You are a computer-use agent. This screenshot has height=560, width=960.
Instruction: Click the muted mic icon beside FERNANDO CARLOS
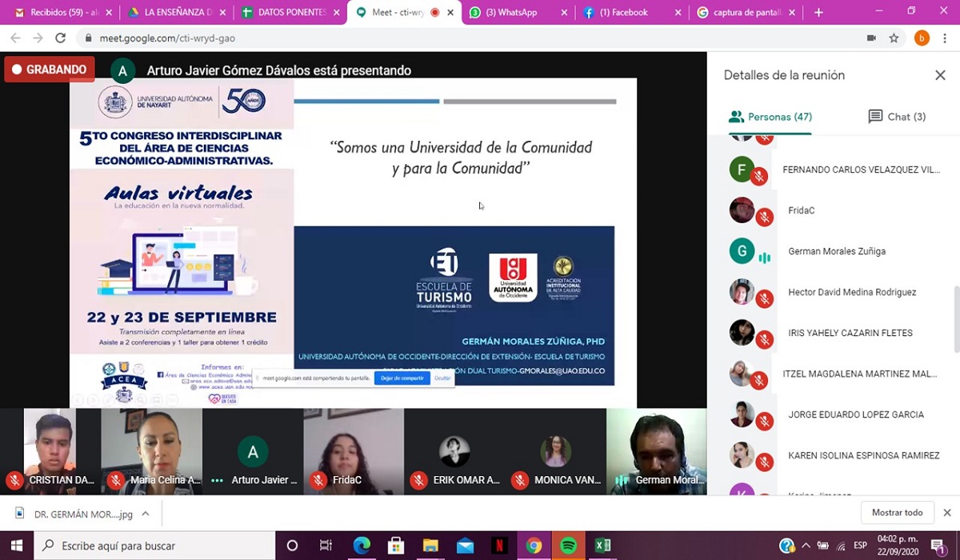click(761, 177)
